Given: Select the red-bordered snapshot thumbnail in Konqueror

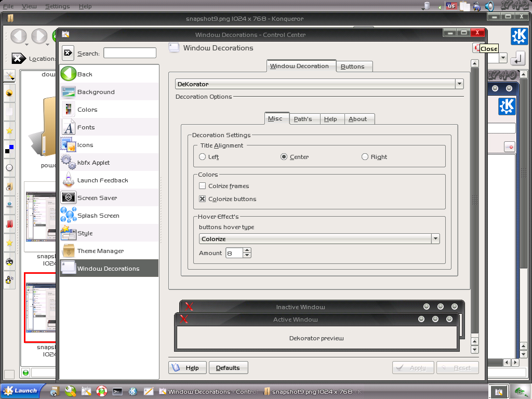Looking at the screenshot, I should (40, 308).
